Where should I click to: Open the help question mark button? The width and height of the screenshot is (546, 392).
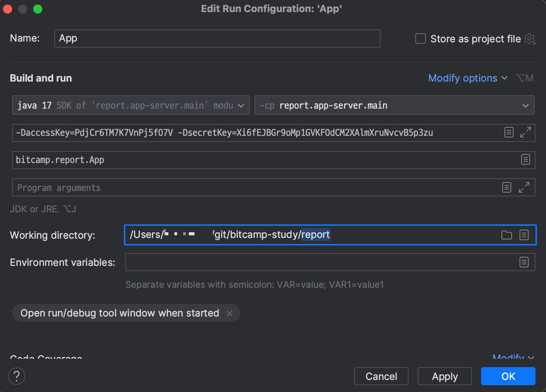17,376
